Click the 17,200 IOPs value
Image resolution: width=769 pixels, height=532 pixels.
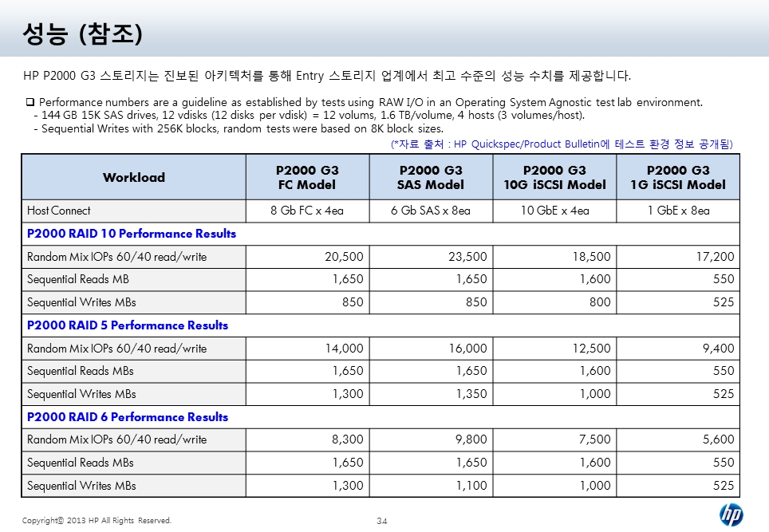(715, 257)
